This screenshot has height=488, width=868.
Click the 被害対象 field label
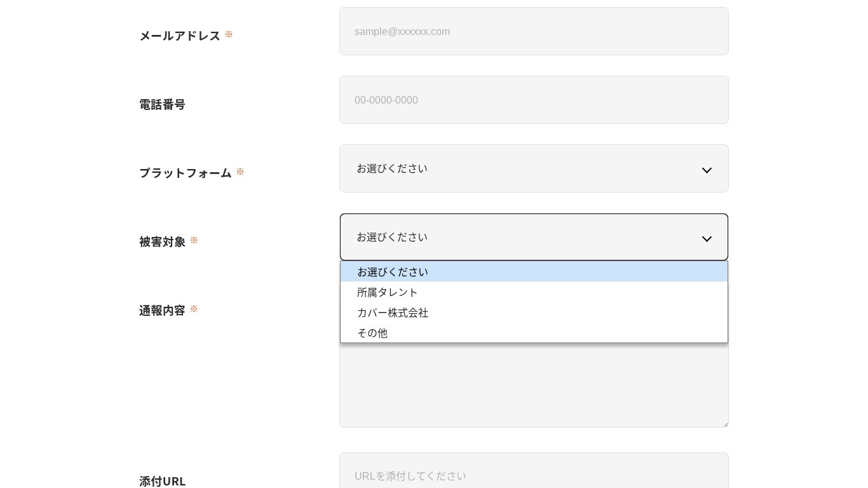162,241
